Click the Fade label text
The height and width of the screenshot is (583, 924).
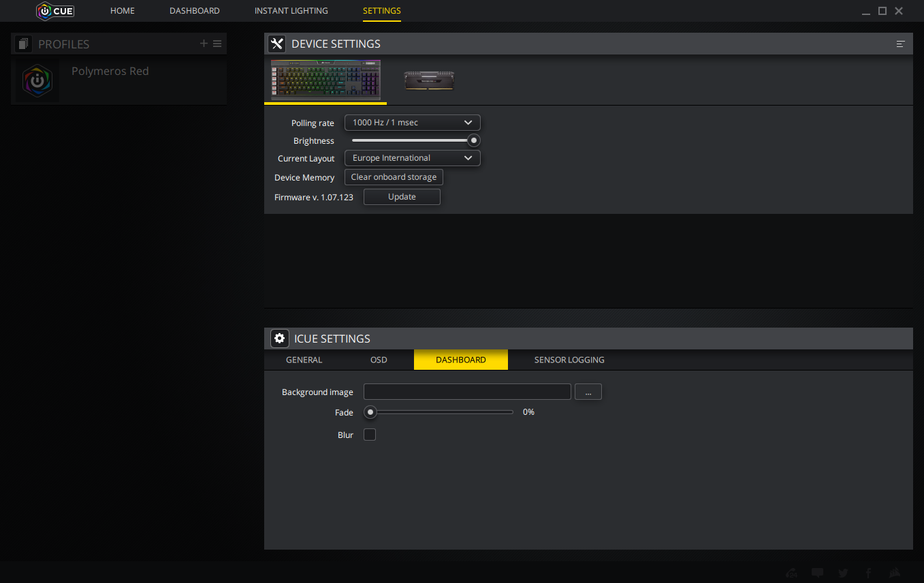point(344,413)
